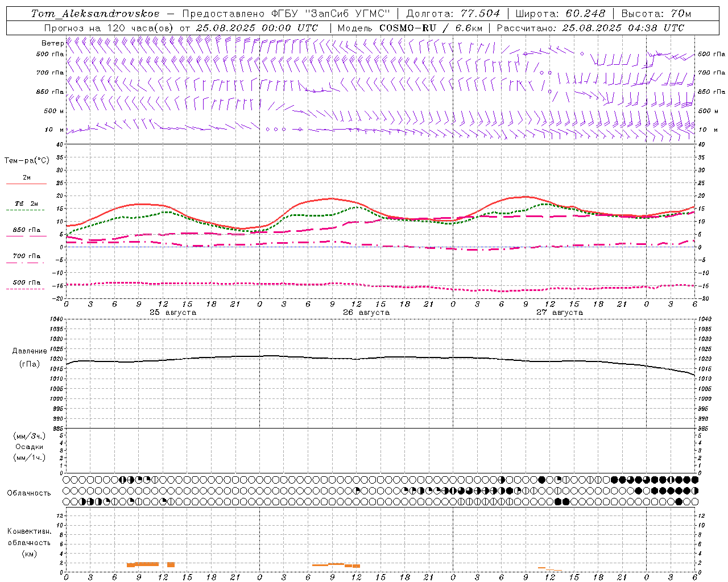Image resolution: width=728 pixels, height=582 pixels.
Task: Click the '850 гПа' temperature legend label
Action: click(27, 230)
